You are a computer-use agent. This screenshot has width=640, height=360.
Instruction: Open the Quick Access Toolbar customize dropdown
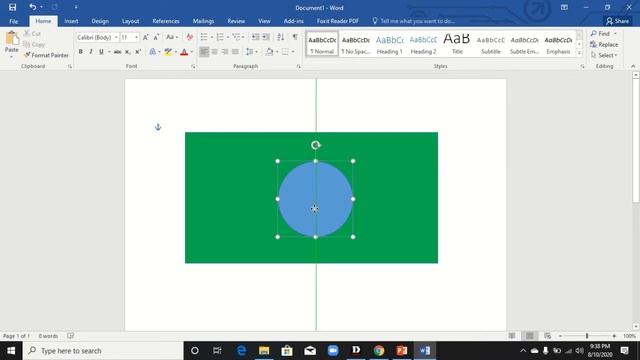click(x=76, y=7)
